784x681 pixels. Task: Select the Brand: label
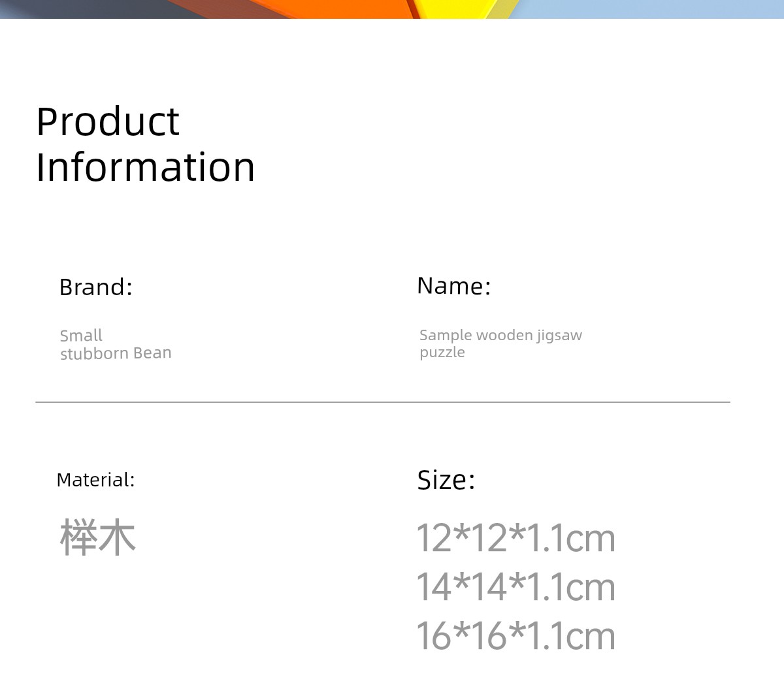95,287
